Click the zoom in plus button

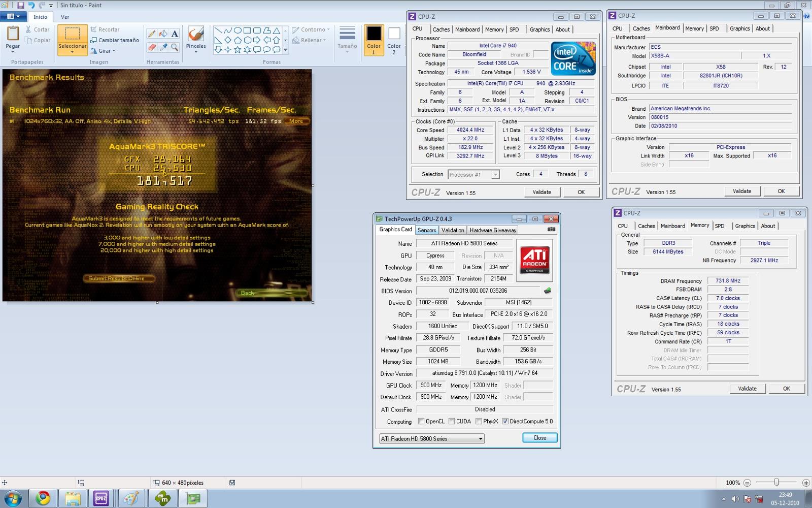806,483
